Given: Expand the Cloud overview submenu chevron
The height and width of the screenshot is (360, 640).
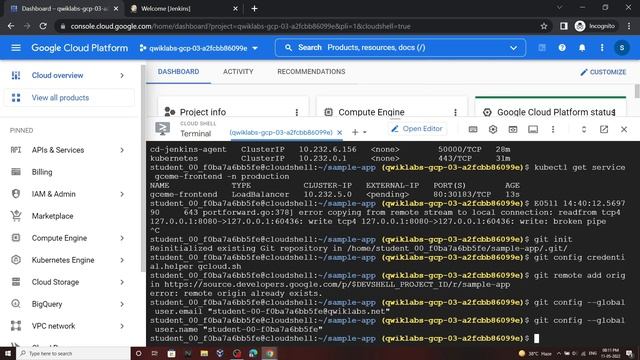Looking at the screenshot, I should click(x=122, y=75).
